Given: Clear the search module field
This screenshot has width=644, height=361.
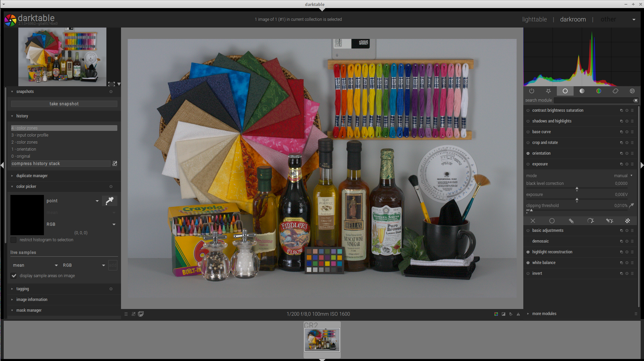Looking at the screenshot, I should click(x=636, y=100).
